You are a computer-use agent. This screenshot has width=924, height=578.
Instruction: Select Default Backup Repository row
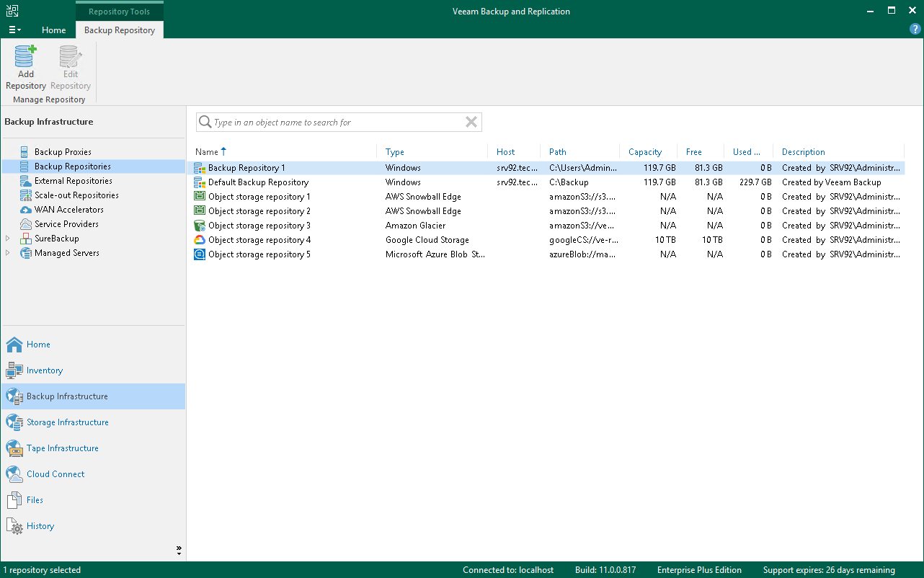[258, 182]
